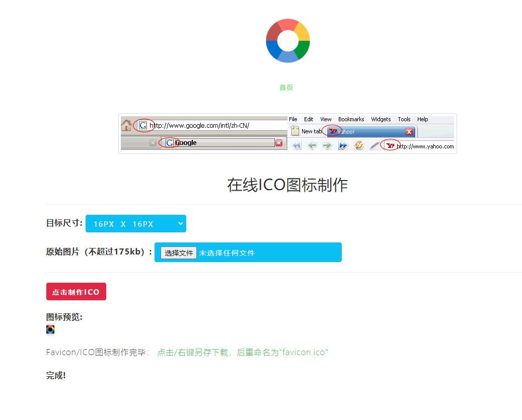
Task: Click the generated ICO preview thumbnail
Action: pos(50,329)
